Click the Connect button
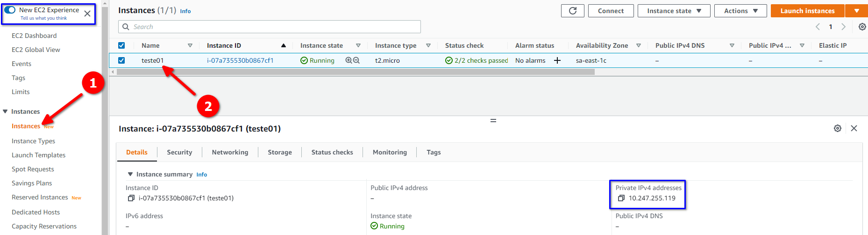 tap(611, 11)
